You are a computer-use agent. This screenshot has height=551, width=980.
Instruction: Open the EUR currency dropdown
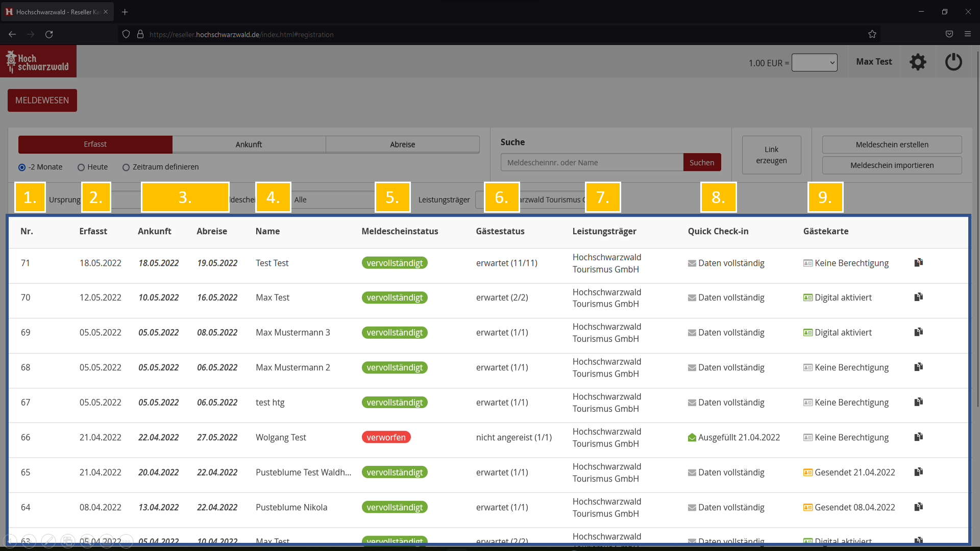[x=814, y=63]
